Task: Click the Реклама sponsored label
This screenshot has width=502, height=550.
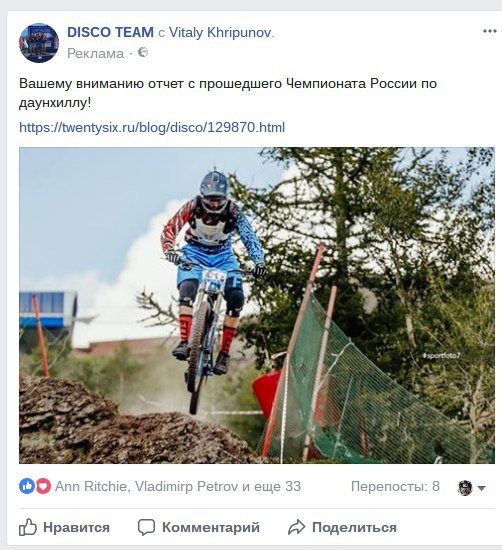Action: (x=95, y=53)
